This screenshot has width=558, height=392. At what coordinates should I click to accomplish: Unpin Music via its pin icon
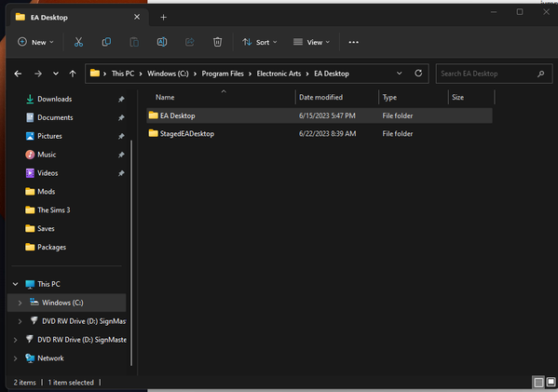[x=121, y=155]
